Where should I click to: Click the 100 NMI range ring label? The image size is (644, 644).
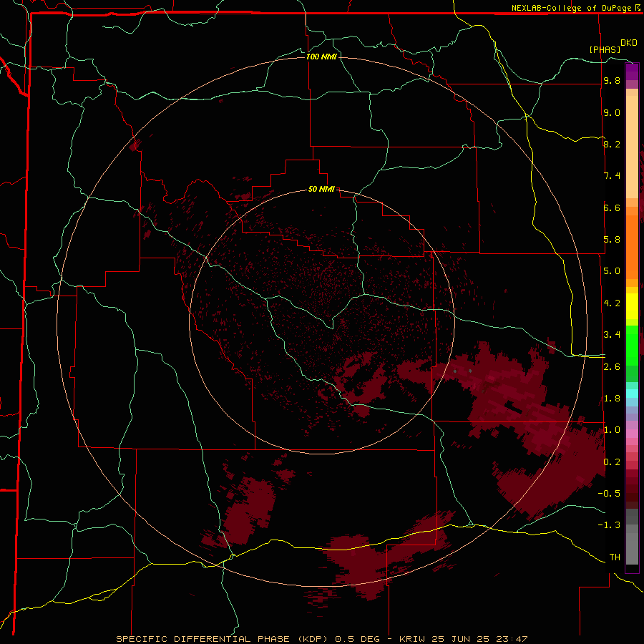[321, 57]
